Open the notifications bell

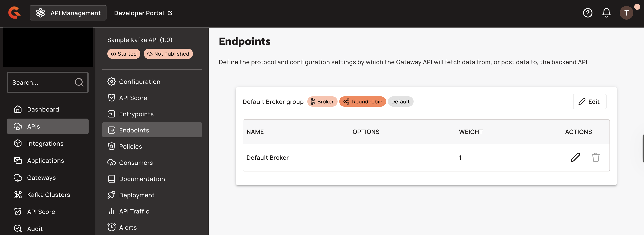coord(606,13)
